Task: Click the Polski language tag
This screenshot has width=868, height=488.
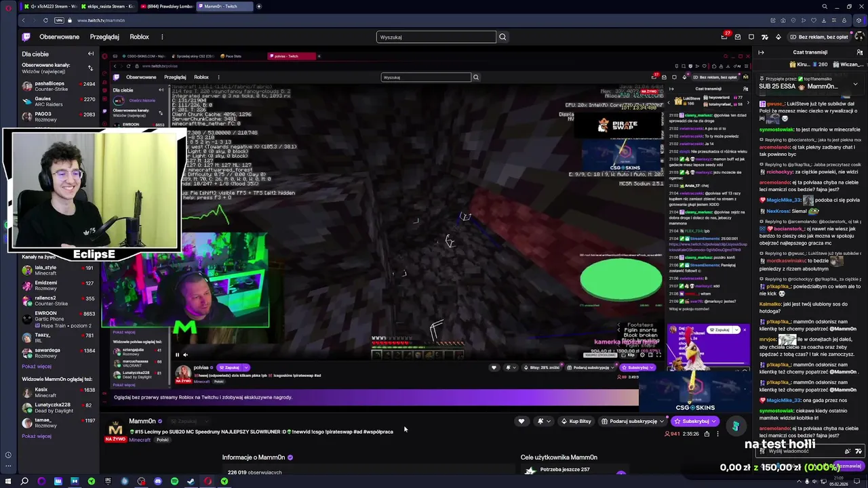Action: [x=162, y=440]
